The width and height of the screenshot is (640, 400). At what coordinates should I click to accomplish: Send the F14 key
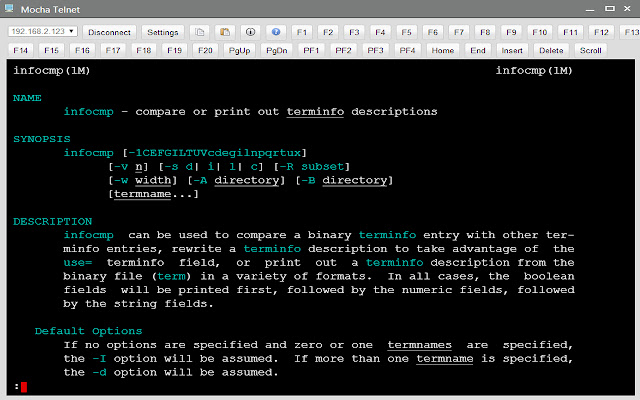[x=20, y=50]
